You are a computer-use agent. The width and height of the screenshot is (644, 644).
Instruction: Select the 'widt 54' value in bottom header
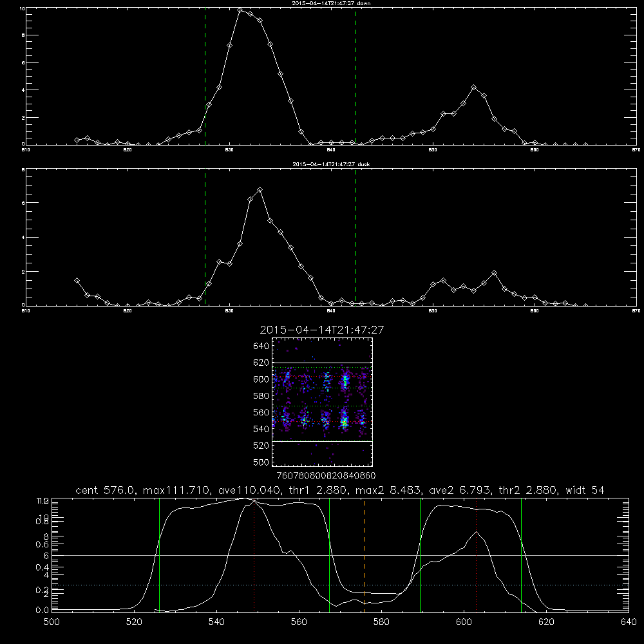click(585, 490)
